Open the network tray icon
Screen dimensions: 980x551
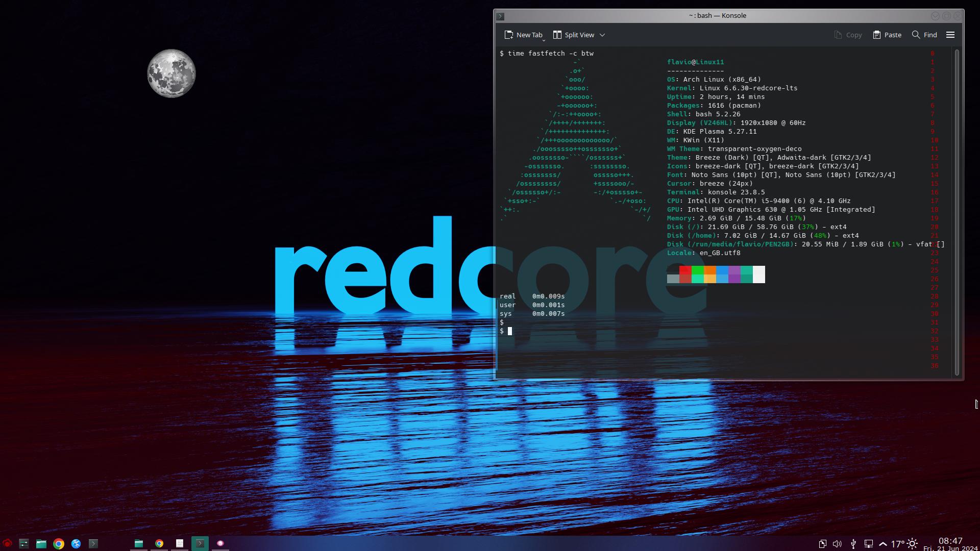coord(868,544)
